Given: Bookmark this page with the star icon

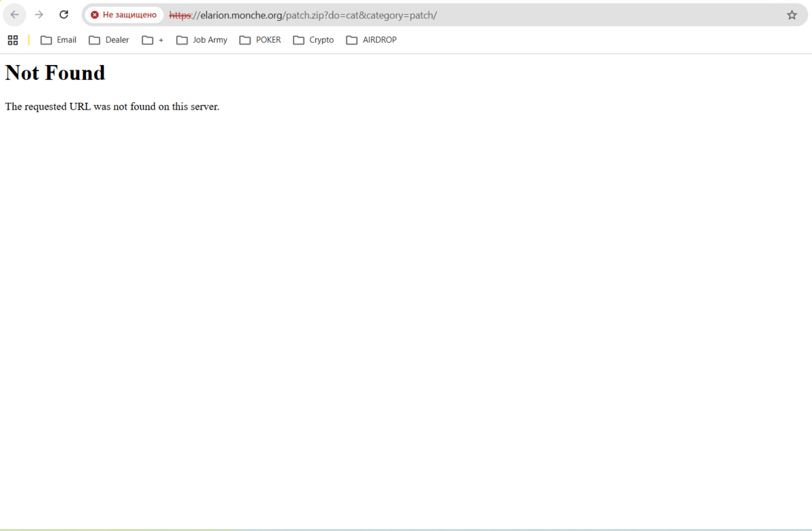Looking at the screenshot, I should [x=792, y=15].
